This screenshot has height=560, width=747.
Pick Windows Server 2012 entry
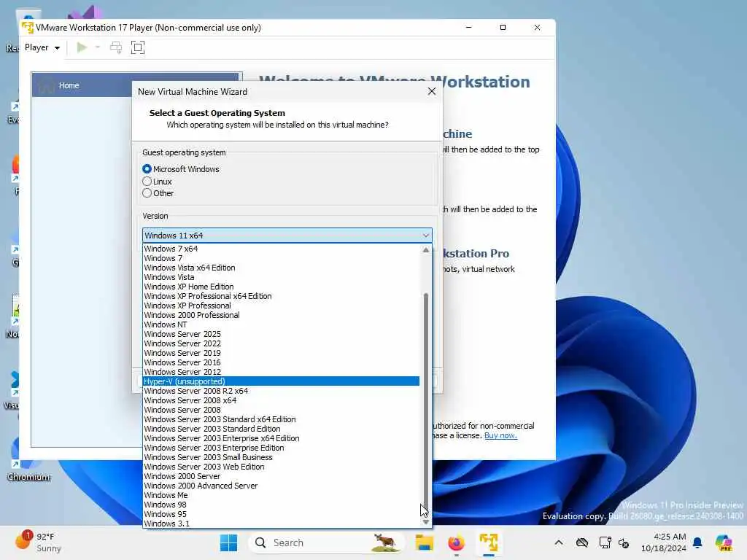click(281, 372)
